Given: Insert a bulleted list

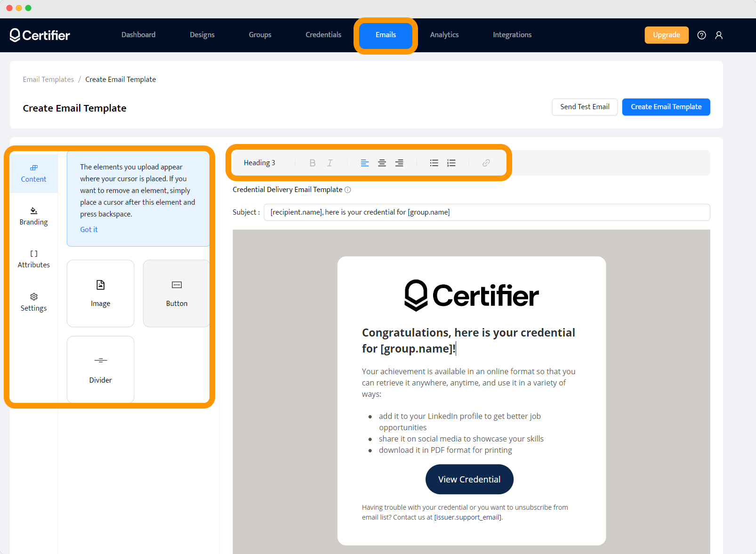Looking at the screenshot, I should [x=434, y=163].
